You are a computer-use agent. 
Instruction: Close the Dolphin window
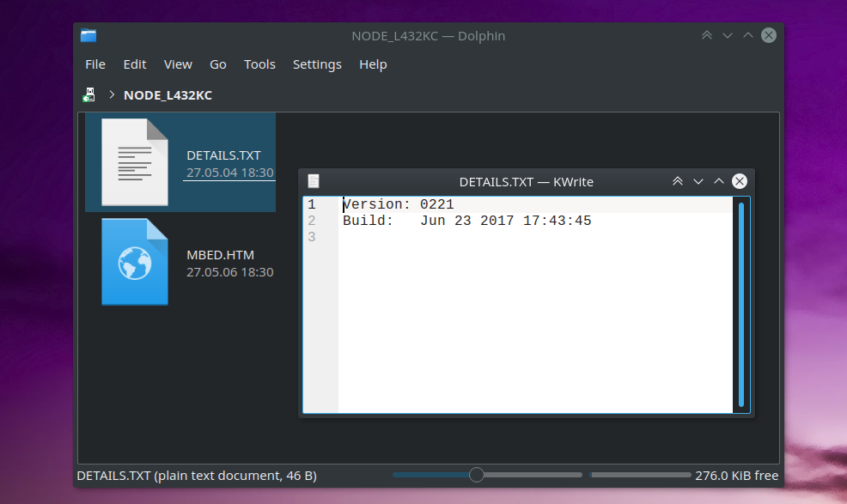(x=769, y=35)
